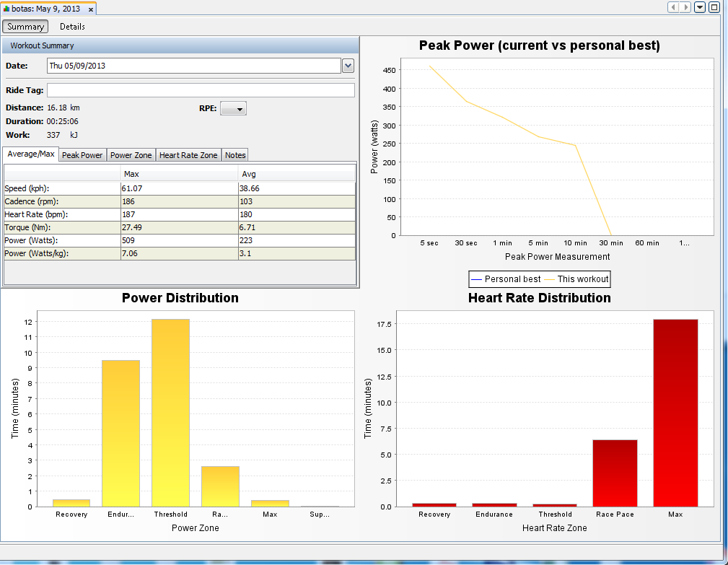Click the Date field showing Thu 05/09/2013
This screenshot has width=728, height=565.
coord(194,66)
